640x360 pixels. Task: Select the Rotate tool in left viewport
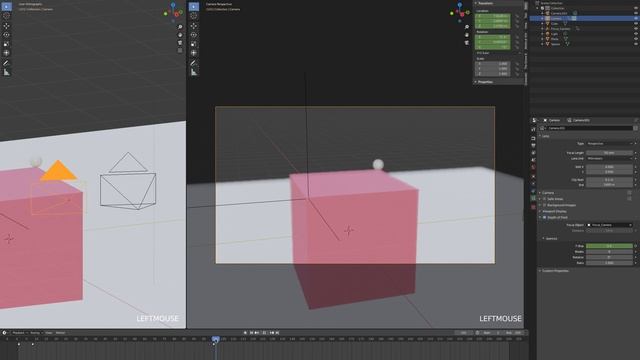pyautogui.click(x=7, y=35)
